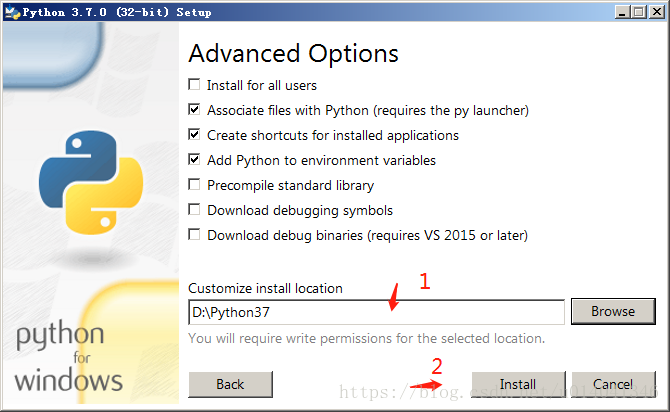Click the Advanced Options heading
Viewport: 670px width, 412px height.
(294, 54)
